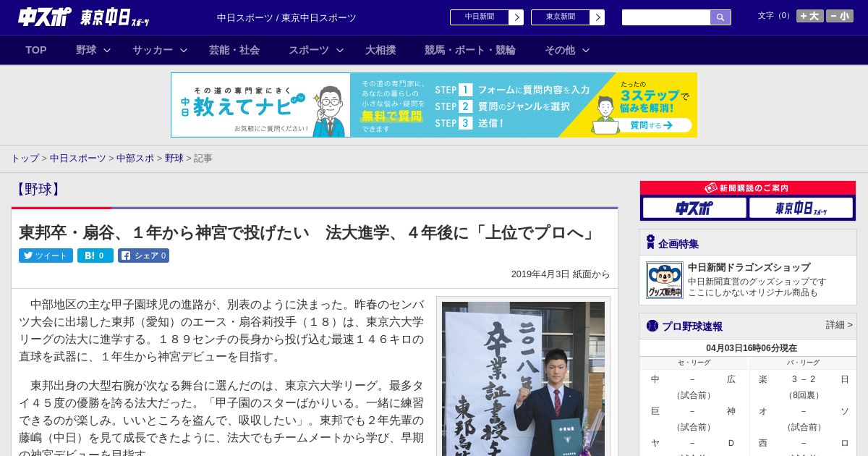Click セ・リーグ column header
Screen dimensions: 868x456
(694, 363)
